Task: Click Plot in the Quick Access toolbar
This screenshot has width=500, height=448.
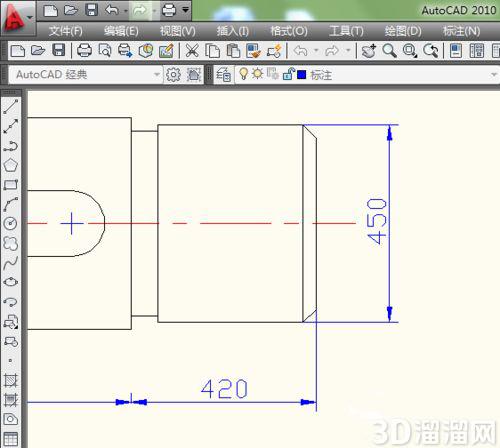Action: point(169,10)
